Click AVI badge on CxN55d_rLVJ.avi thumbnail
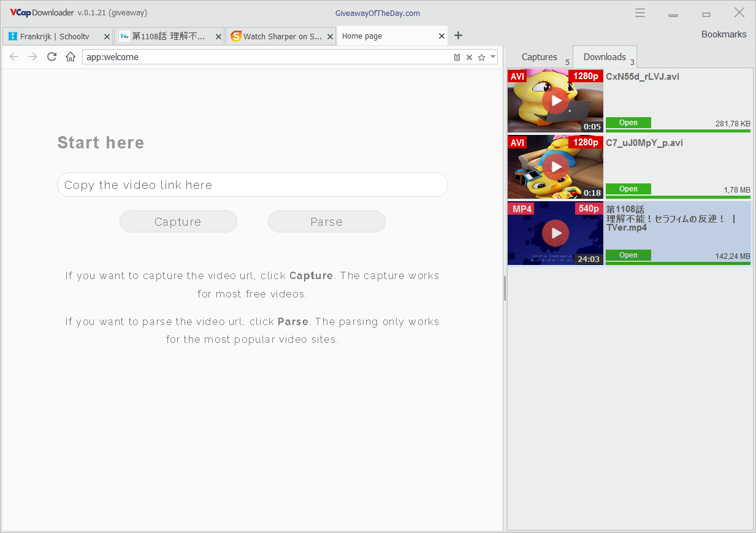The width and height of the screenshot is (756, 533). [517, 76]
